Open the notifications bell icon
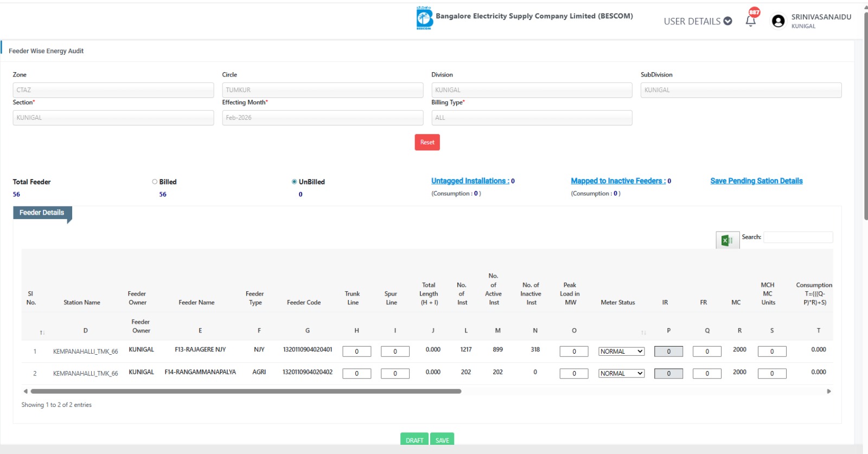868x454 pixels. [x=751, y=21]
